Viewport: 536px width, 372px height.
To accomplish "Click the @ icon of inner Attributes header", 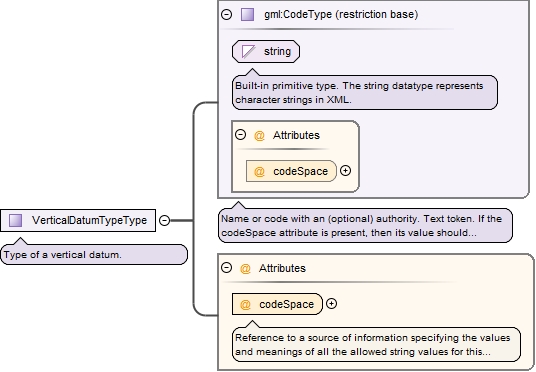I will [x=259, y=135].
